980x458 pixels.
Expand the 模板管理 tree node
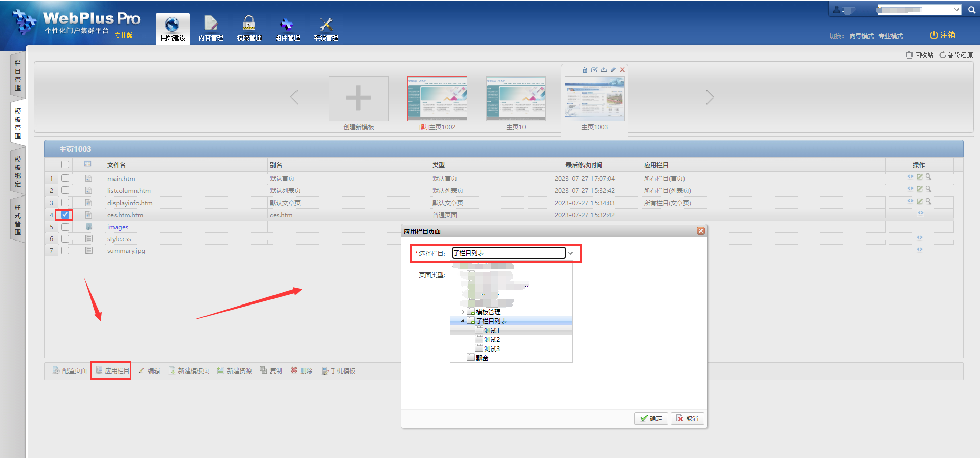tap(463, 312)
